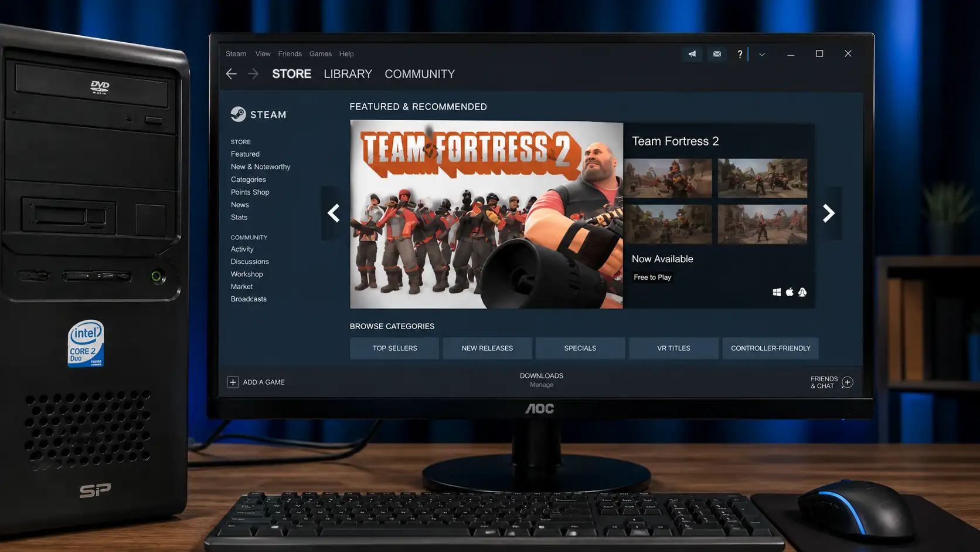The height and width of the screenshot is (552, 980).
Task: Select the top-left Team Fortress 2 screenshot
Action: coord(668,178)
